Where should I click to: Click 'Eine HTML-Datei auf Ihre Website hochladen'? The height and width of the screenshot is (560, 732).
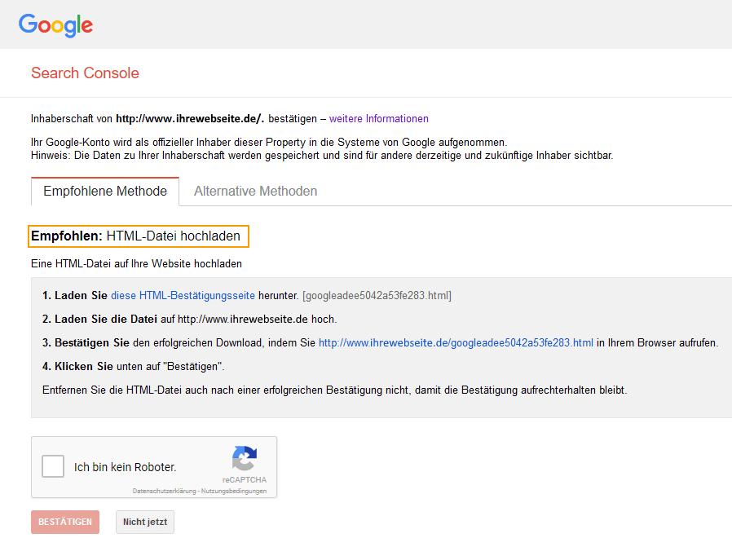click(x=136, y=263)
